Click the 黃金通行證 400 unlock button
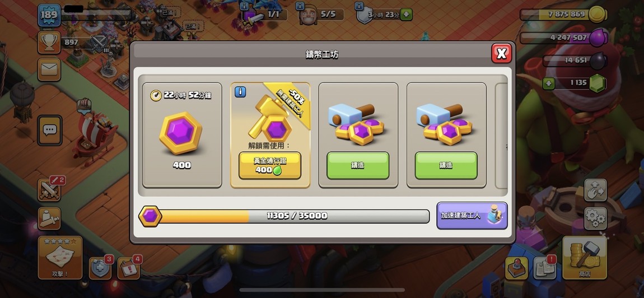The image size is (644, 298). [270, 165]
